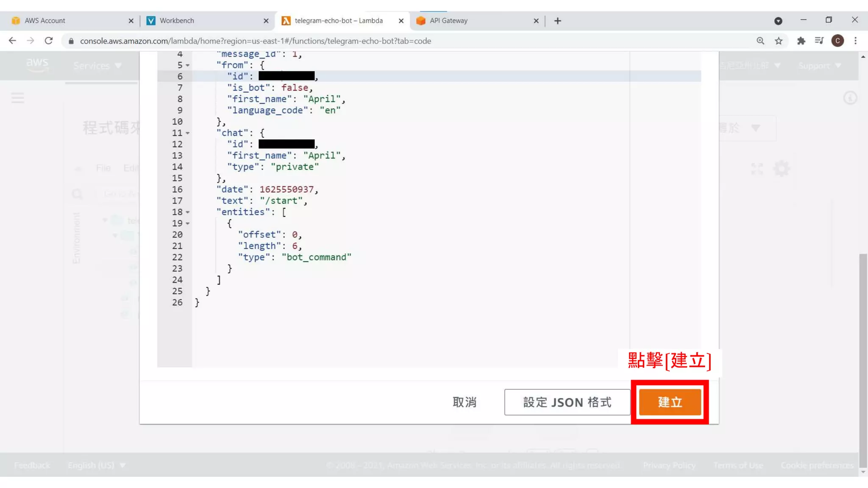Bookmark this page with the star icon
This screenshot has height=488, width=868.
779,41
